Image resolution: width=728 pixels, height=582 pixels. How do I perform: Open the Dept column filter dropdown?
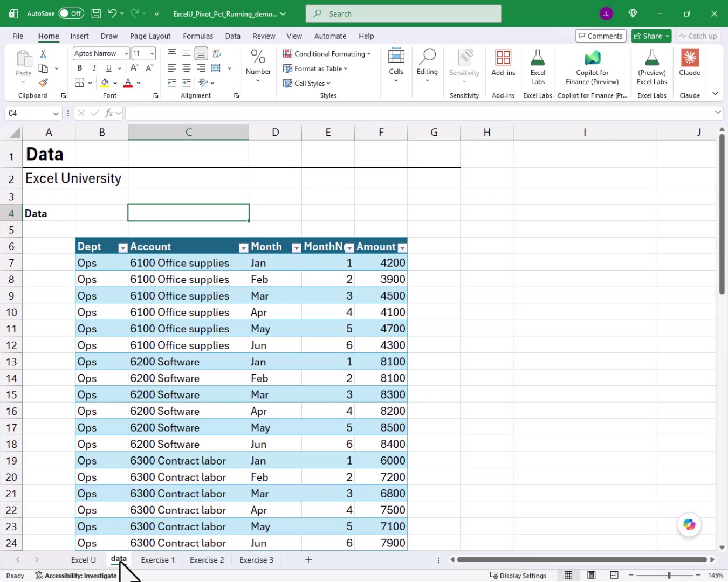point(123,247)
